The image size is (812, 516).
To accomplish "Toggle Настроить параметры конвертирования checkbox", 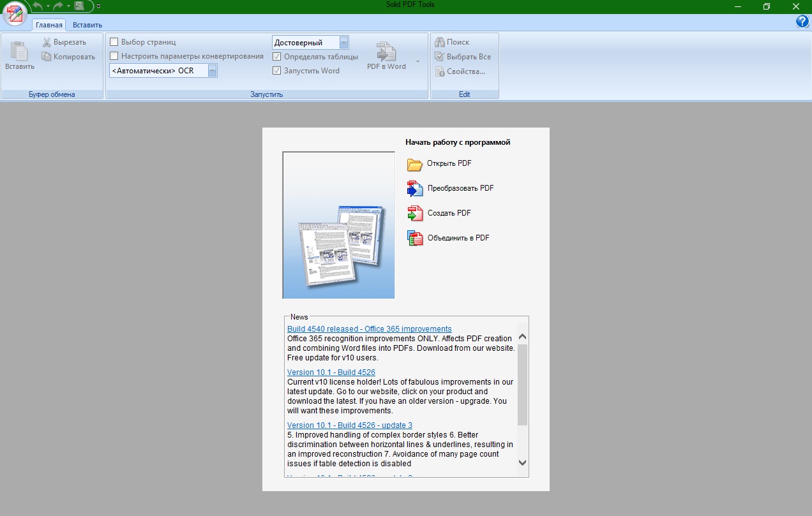I will tap(114, 56).
